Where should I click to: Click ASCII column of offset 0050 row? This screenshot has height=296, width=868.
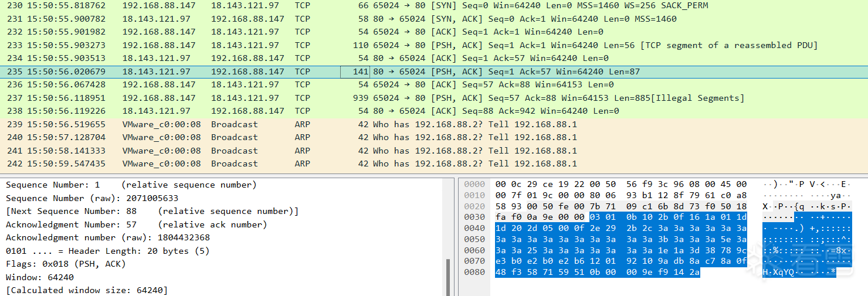(x=807, y=239)
